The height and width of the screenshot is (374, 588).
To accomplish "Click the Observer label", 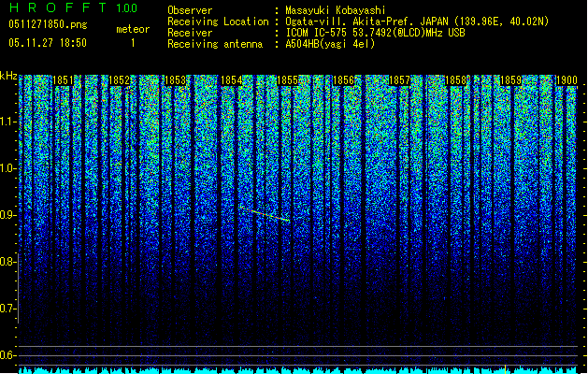I will click(190, 10).
